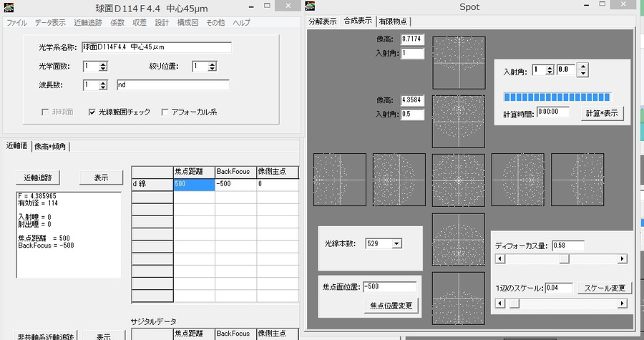Switch to the 合成表示 tab in Spot
The width and height of the screenshot is (644, 340).
358,21
